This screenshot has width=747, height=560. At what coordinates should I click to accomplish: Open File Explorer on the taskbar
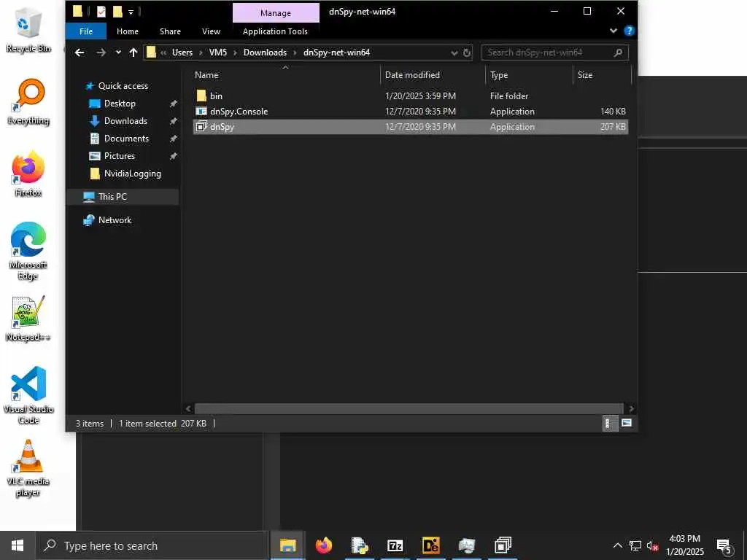click(287, 545)
